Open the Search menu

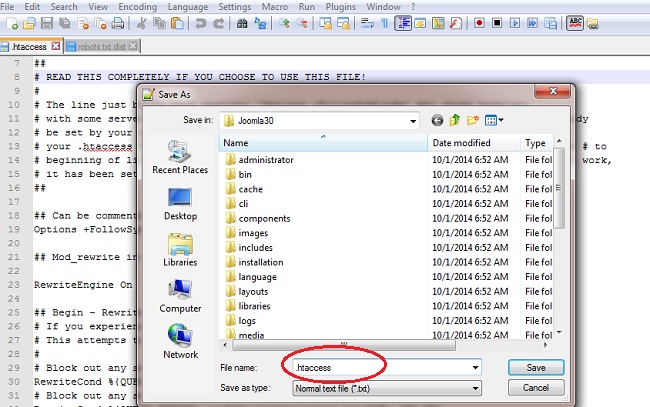[x=64, y=7]
